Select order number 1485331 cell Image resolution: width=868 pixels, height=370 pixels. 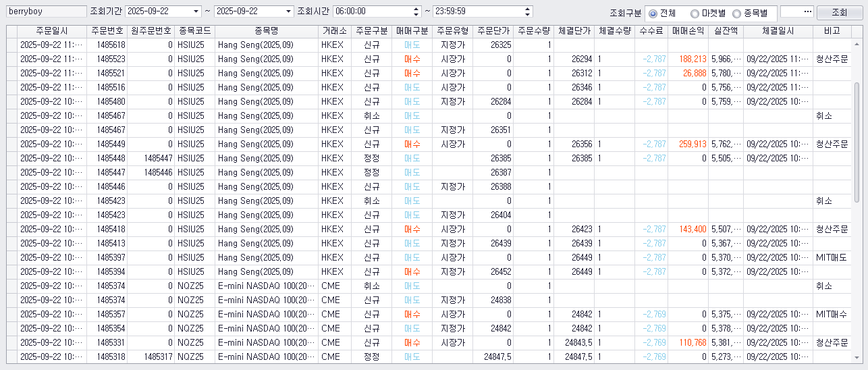[x=107, y=342]
